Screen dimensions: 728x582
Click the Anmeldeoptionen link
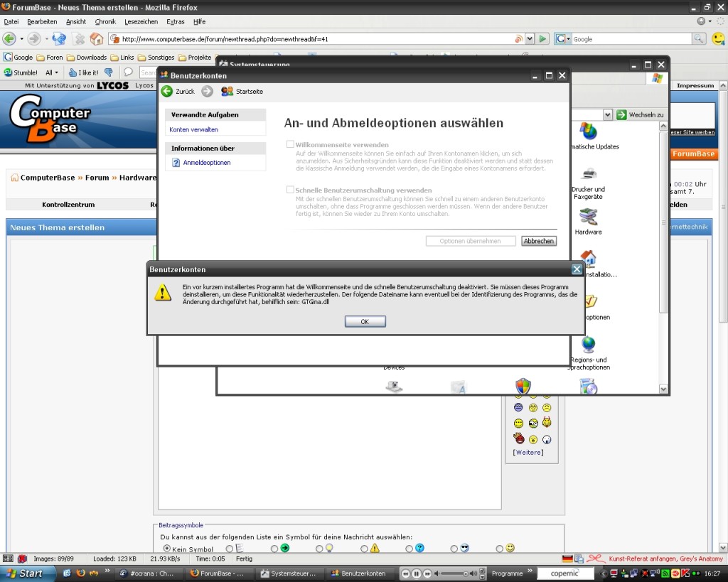(207, 163)
